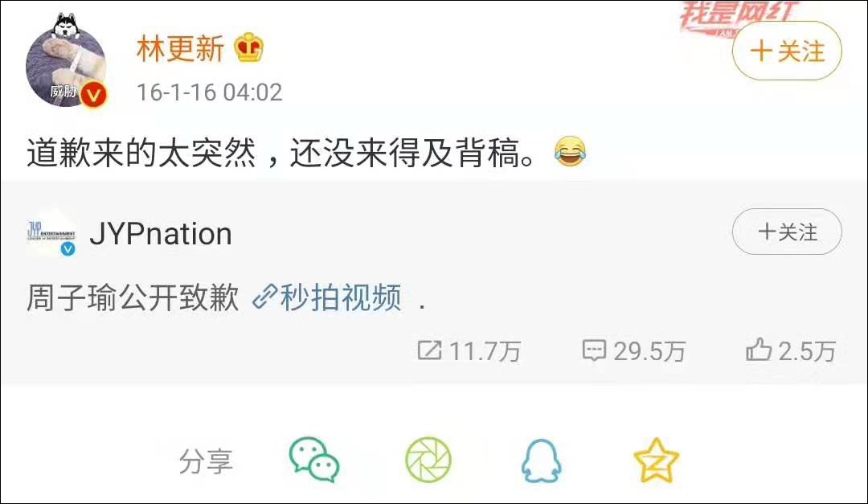Tap the crown membership badge beside 林更新

click(248, 47)
